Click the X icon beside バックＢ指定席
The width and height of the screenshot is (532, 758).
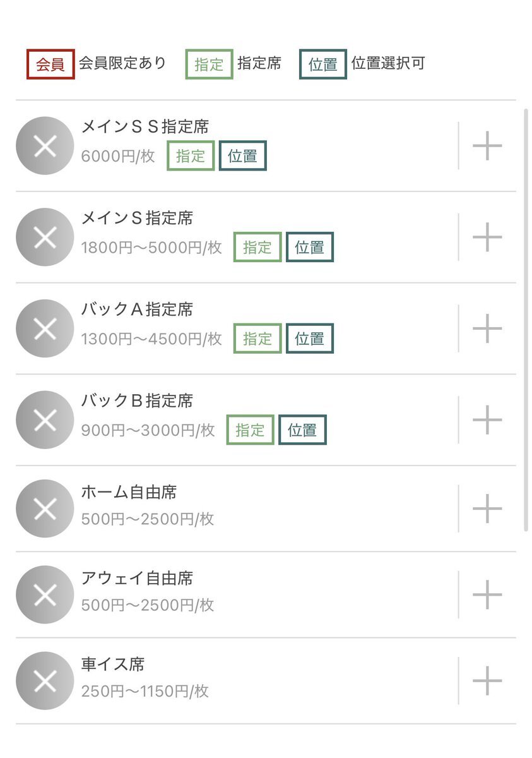pos(45,420)
